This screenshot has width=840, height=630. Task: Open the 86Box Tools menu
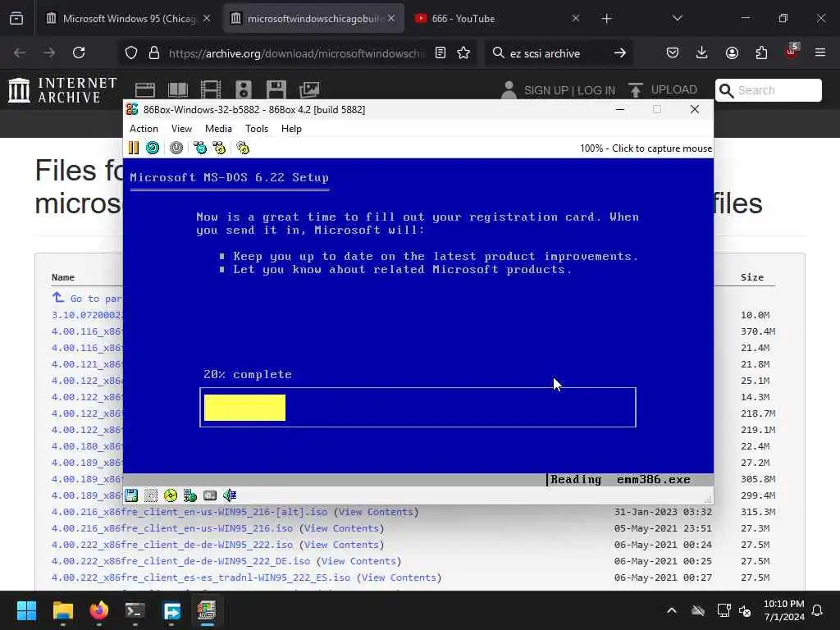(257, 129)
